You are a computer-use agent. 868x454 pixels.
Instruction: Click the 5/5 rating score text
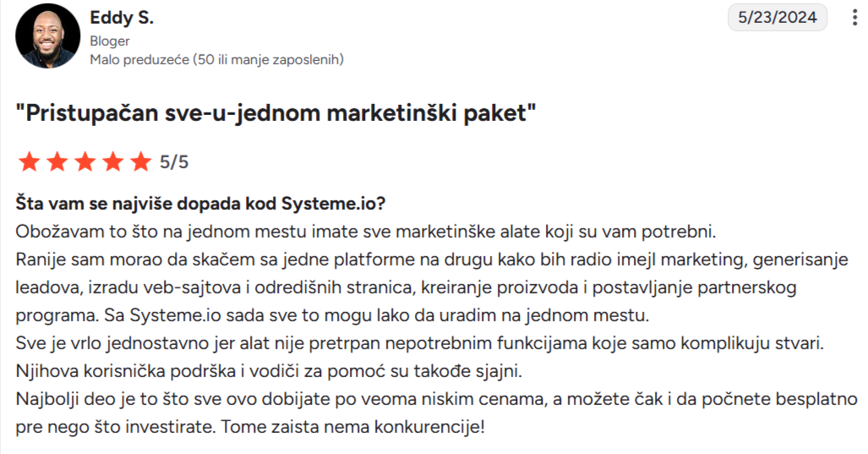tap(174, 162)
